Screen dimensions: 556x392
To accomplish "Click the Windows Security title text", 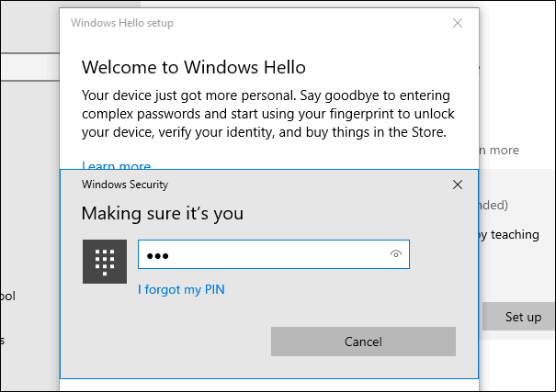I will coord(125,185).
